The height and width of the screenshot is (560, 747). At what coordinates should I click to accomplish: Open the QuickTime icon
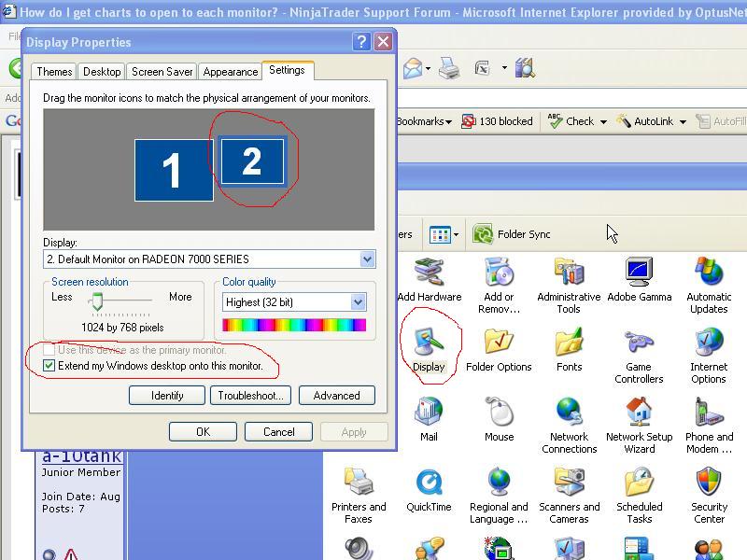[x=429, y=490]
